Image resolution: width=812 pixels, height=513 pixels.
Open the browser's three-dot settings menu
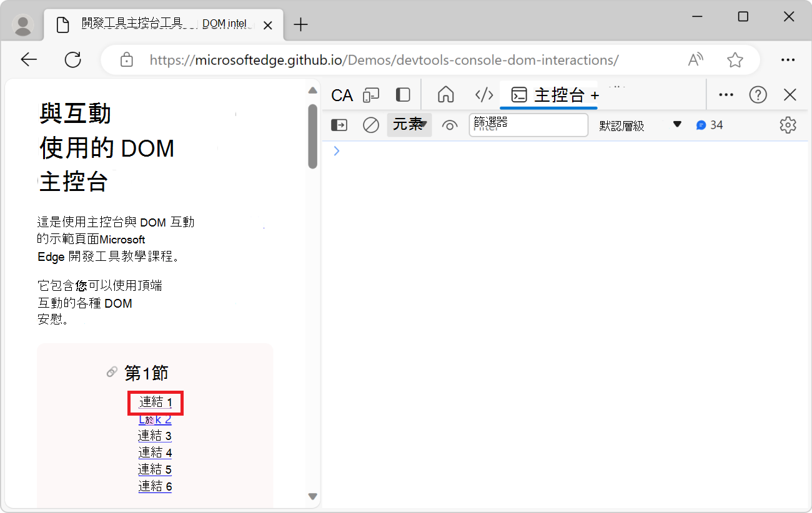(788, 60)
